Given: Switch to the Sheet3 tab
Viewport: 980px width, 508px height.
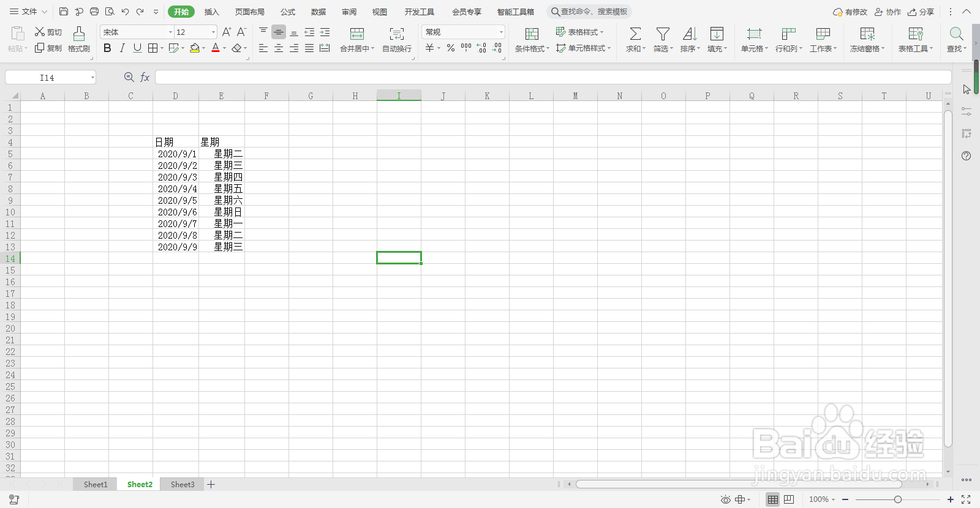Looking at the screenshot, I should (183, 484).
